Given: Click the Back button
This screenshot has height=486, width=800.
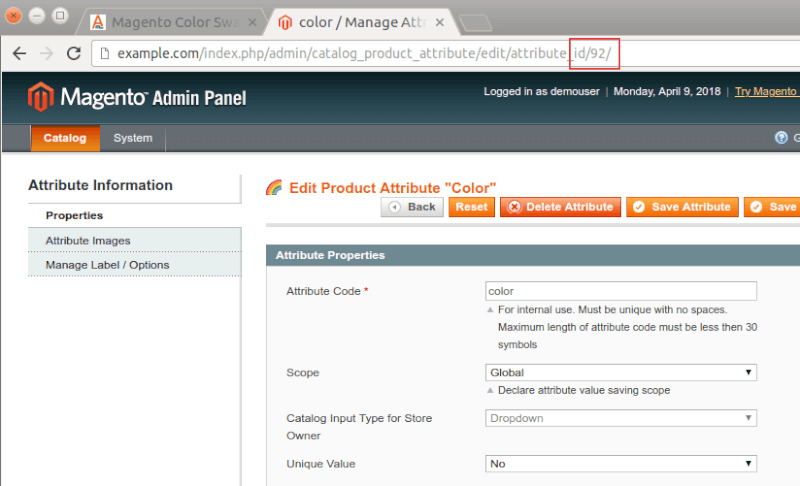Looking at the screenshot, I should 412,207.
